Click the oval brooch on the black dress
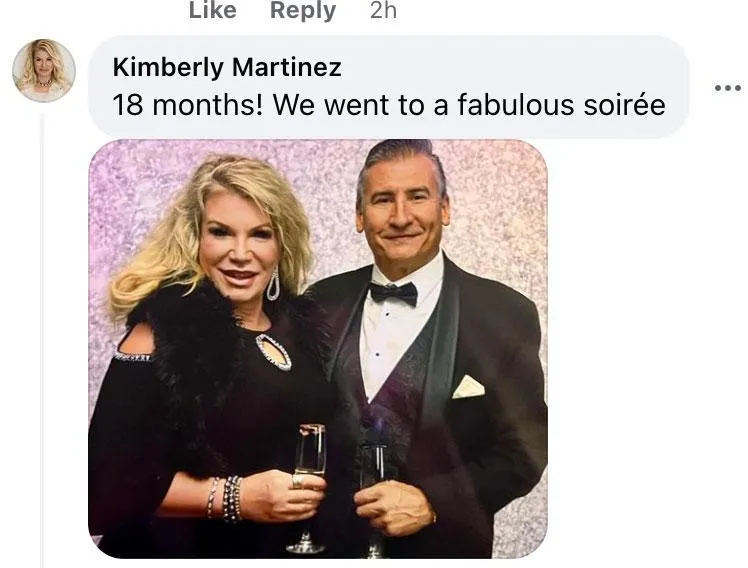 273,351
